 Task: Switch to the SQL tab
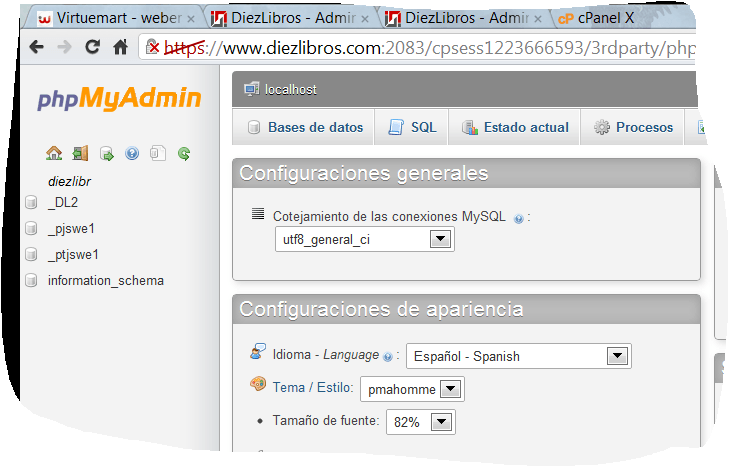tap(411, 127)
